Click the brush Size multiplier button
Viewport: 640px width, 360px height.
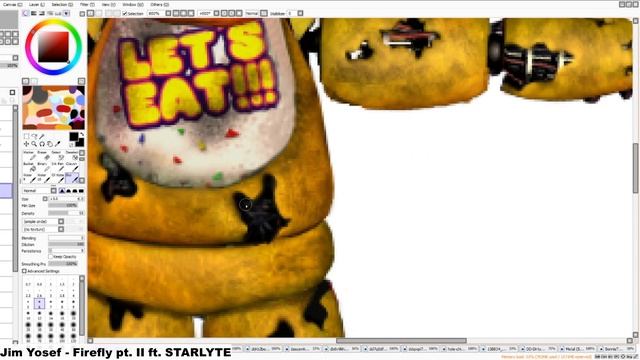(x=45, y=199)
